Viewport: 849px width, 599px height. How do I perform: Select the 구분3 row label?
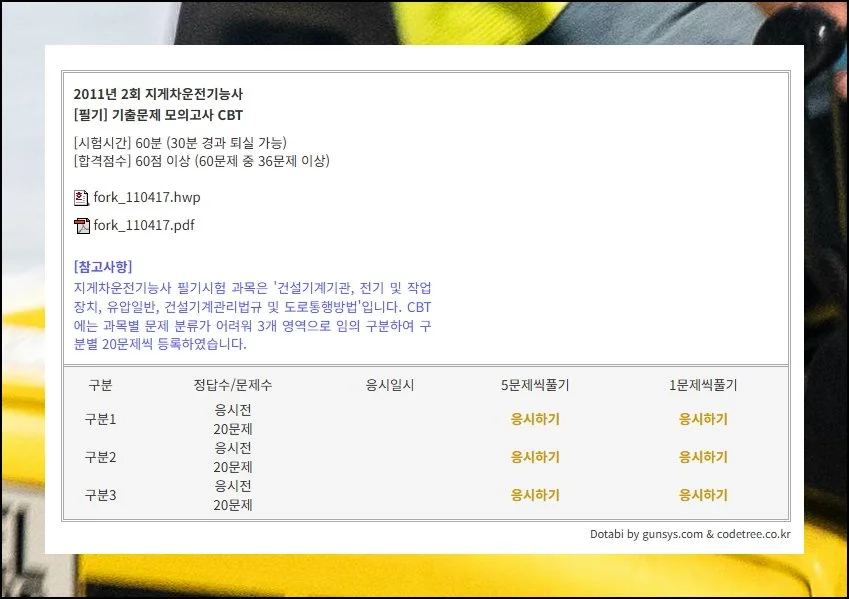pos(100,495)
